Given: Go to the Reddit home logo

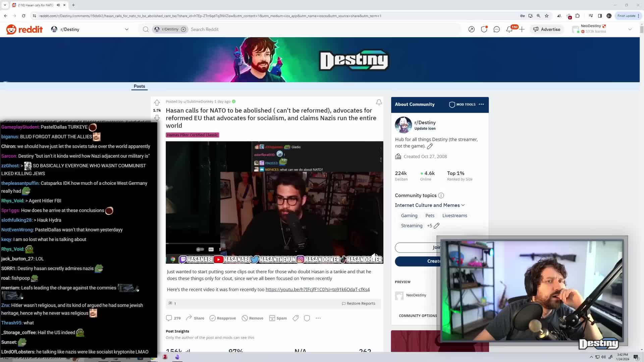Looking at the screenshot, I should pyautogui.click(x=24, y=29).
